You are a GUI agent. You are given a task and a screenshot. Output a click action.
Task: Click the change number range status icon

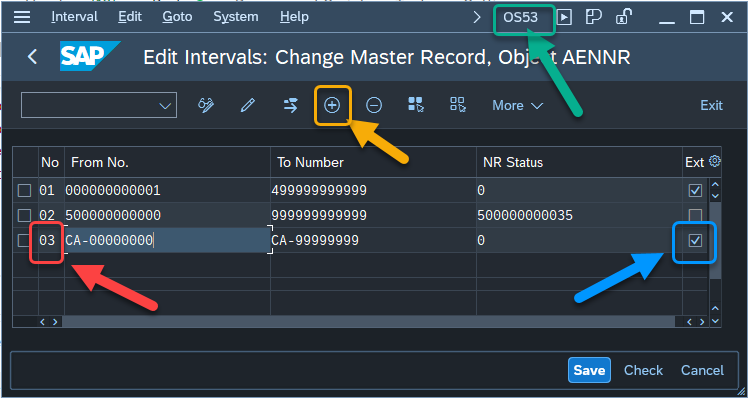point(291,105)
